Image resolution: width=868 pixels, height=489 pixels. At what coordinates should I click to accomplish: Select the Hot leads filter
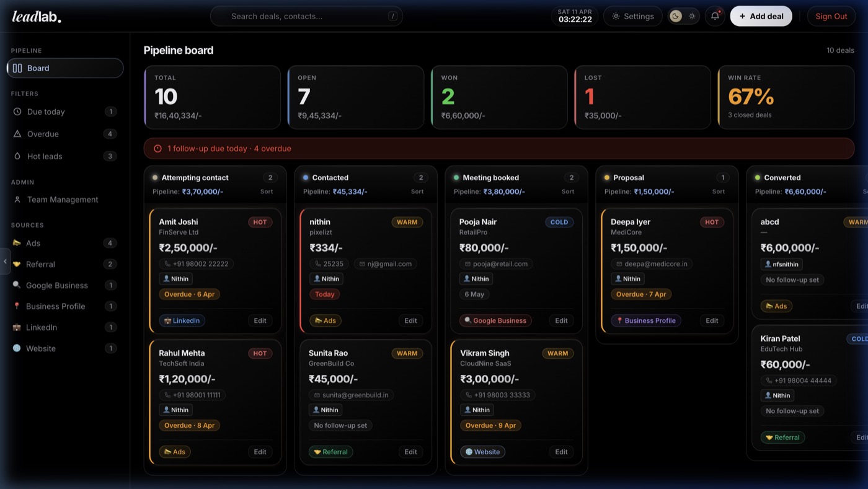[45, 156]
